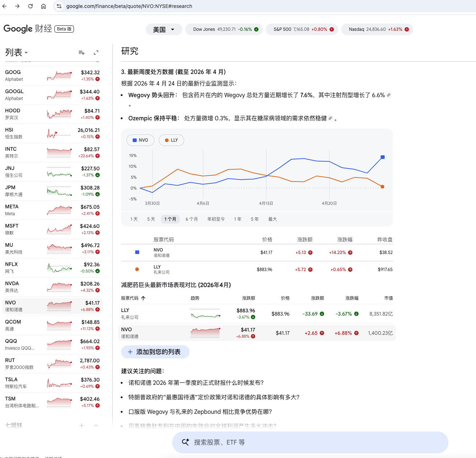Image resolution: width=476 pixels, height=458 pixels.
Task: Click the 添加到您的列表 button
Action: 155,352
